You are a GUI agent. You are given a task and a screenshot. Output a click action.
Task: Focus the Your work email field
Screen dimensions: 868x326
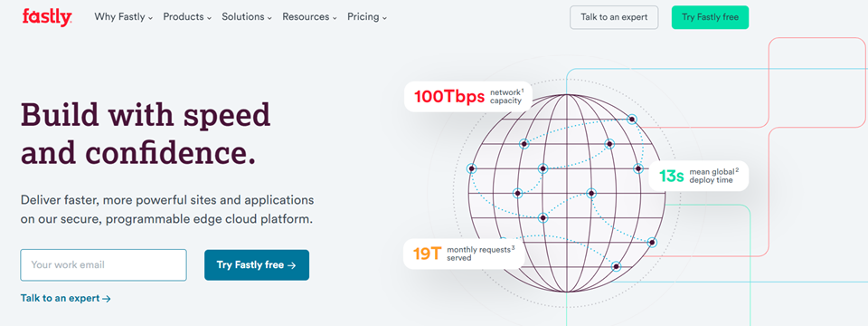[103, 265]
